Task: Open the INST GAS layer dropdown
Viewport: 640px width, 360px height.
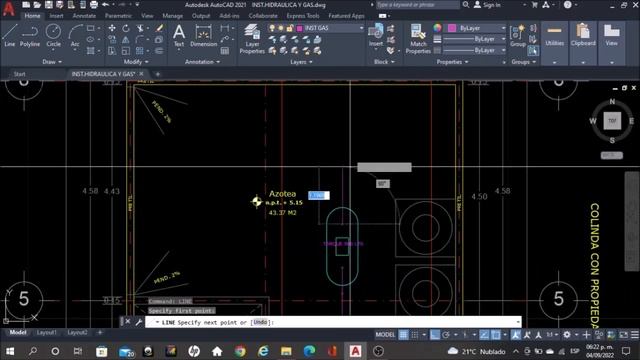Action: pos(361,28)
